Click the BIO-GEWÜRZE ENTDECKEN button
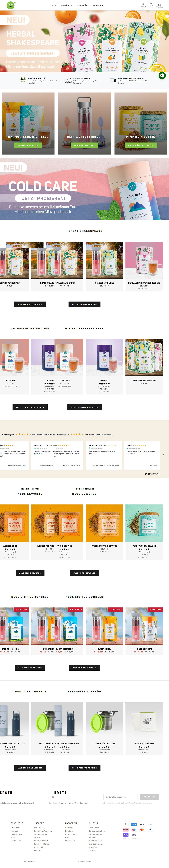The image size is (169, 868). click(141, 145)
